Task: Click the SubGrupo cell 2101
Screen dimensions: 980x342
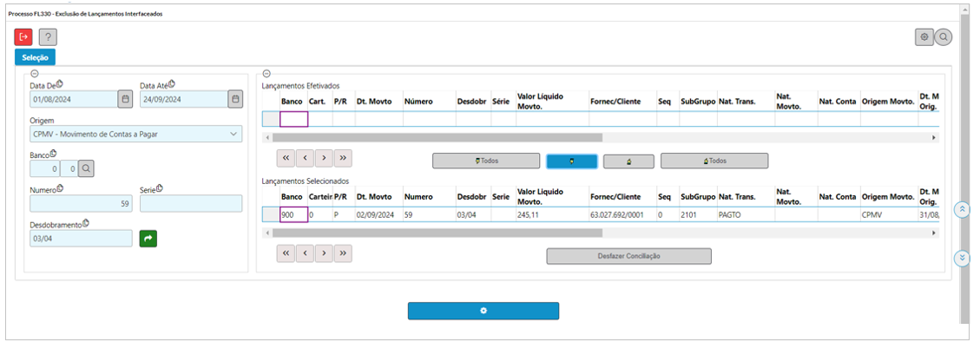Action: 698,214
